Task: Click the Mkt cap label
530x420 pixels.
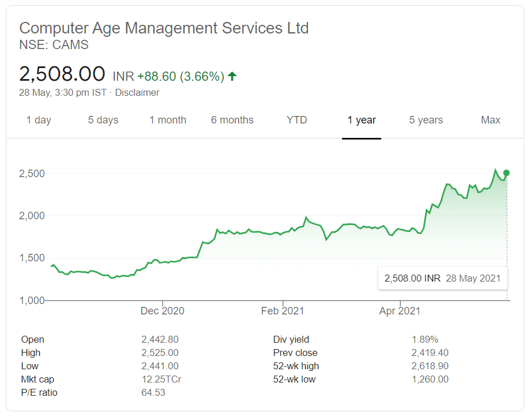Action: click(37, 380)
